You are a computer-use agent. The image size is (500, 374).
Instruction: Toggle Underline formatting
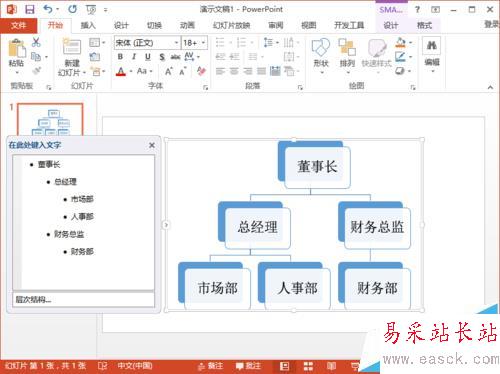[148, 57]
